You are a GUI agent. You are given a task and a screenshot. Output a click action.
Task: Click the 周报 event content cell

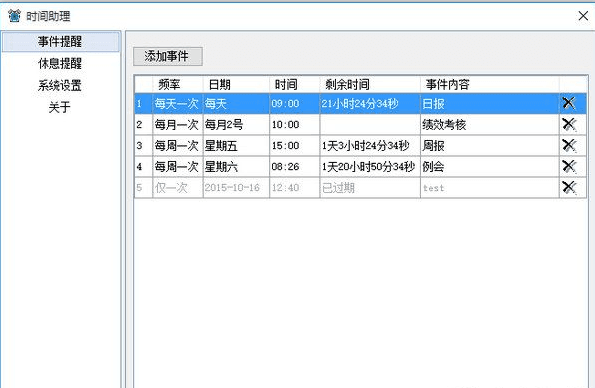pyautogui.click(x=490, y=145)
